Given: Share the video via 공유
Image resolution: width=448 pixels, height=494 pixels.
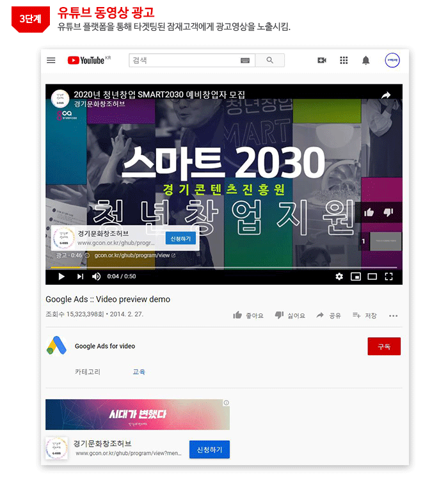Looking at the screenshot, I should tap(328, 315).
